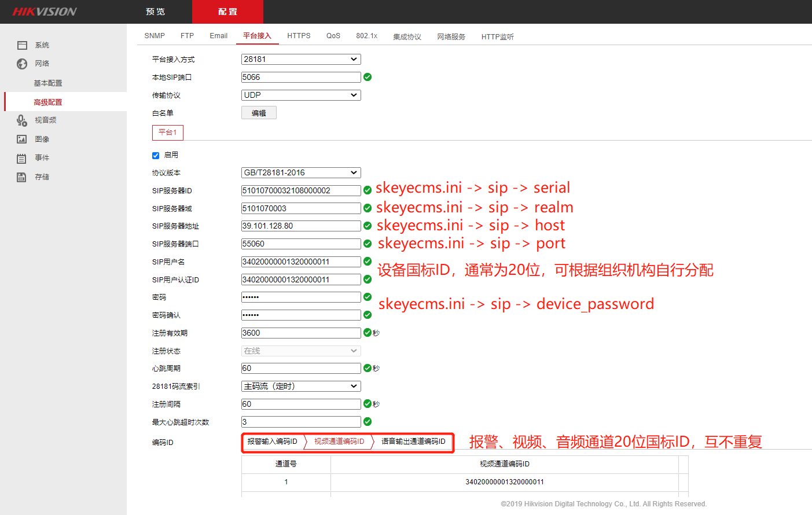Open the 系统 section in the sidebar

point(41,45)
